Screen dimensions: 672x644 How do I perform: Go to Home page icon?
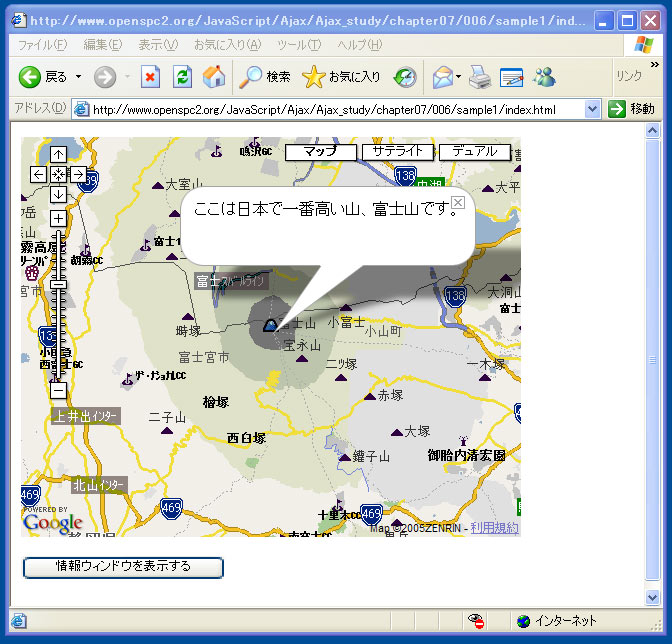[214, 77]
